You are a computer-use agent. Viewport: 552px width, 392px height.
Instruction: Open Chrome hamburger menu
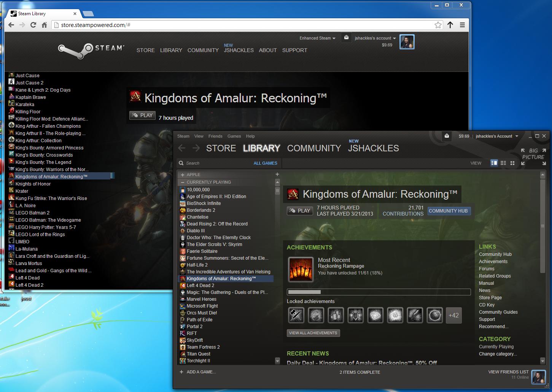462,25
